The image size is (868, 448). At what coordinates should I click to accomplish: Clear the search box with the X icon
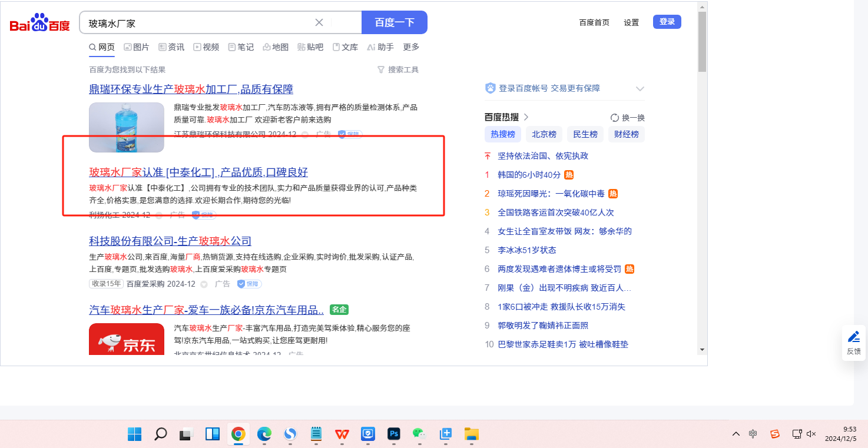click(319, 22)
